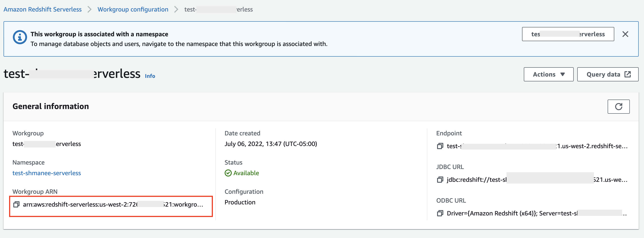Click the General information panel heading
Screen dimensions: 644x238
pyautogui.click(x=51, y=107)
